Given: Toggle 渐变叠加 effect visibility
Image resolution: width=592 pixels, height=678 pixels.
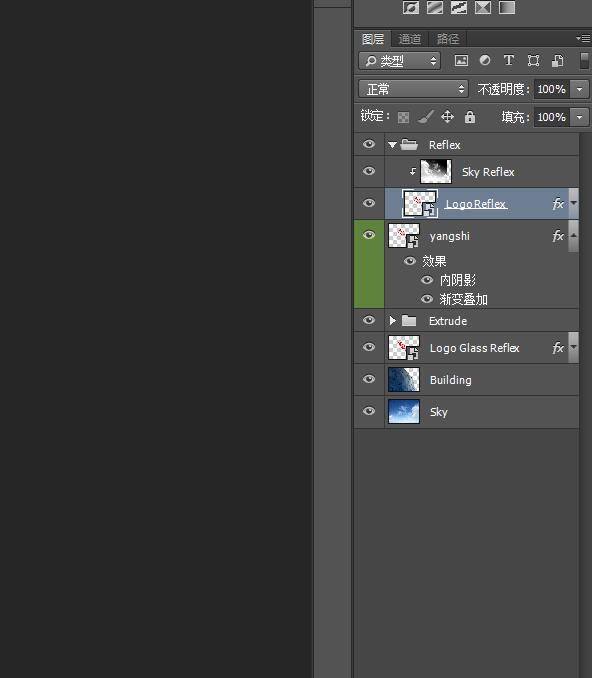Looking at the screenshot, I should point(427,299).
